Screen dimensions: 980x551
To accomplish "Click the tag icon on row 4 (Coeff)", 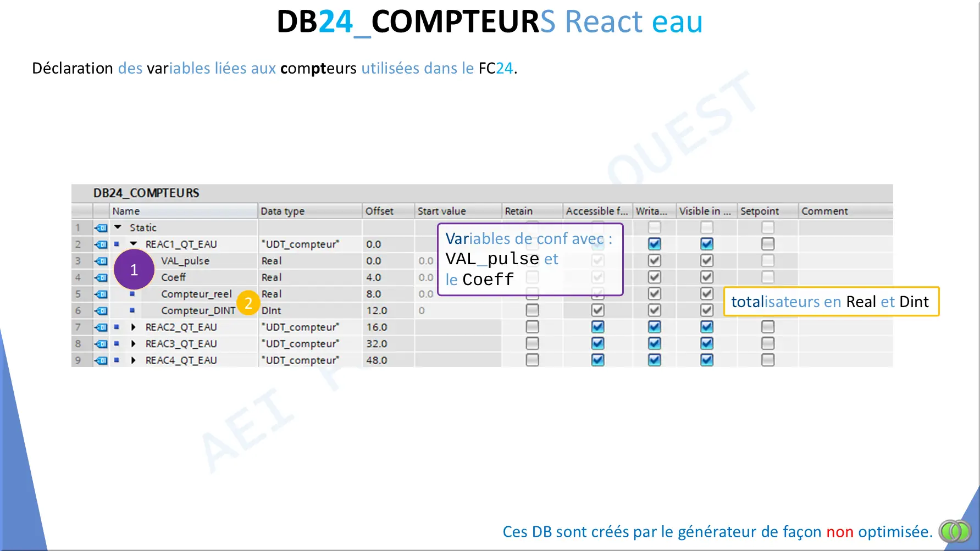I will tap(101, 277).
